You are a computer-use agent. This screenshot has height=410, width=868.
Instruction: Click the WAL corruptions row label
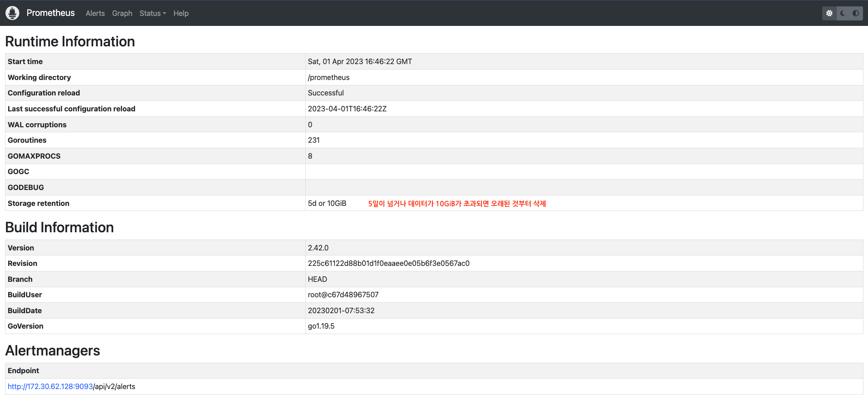coord(37,125)
